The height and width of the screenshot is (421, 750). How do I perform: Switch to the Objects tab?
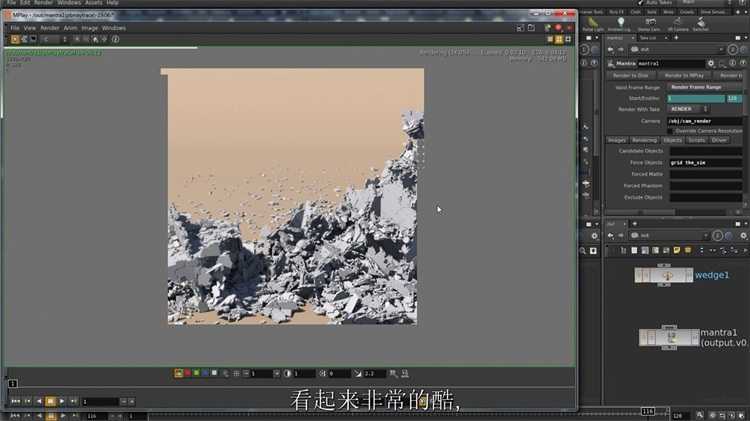pyautogui.click(x=672, y=140)
